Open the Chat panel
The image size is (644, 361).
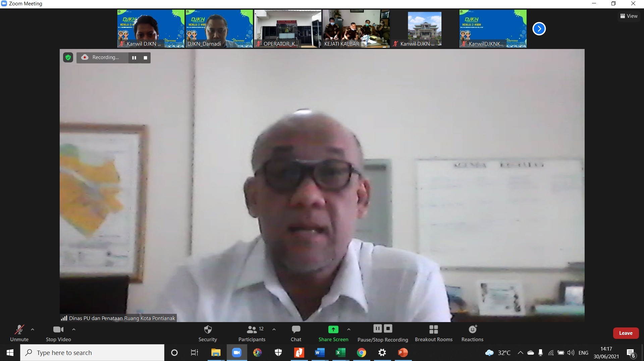click(296, 333)
